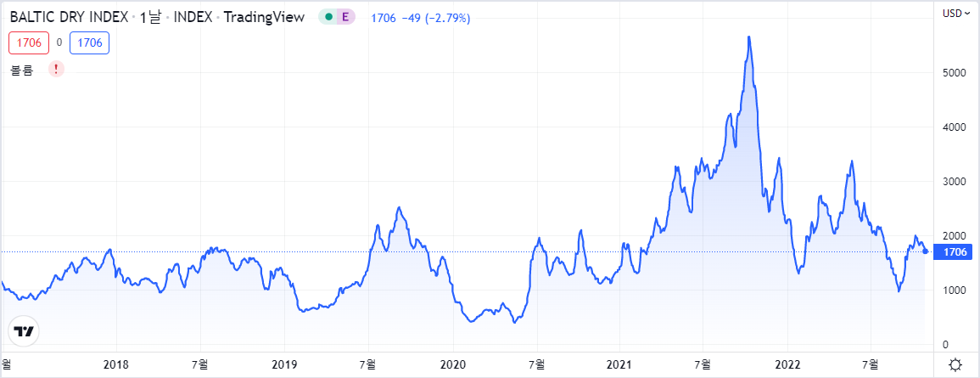Click the green market status dot
The image size is (980, 378).
(328, 18)
